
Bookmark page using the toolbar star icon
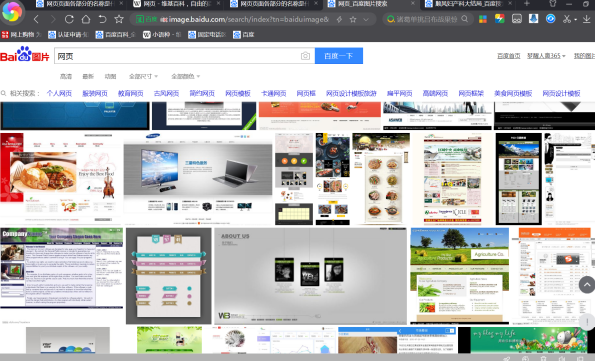coord(119,19)
